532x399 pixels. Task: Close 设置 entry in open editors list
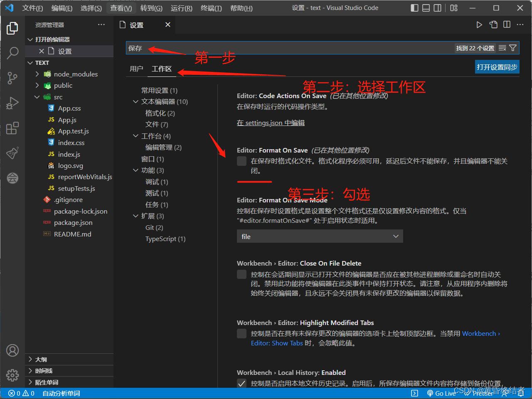point(42,51)
